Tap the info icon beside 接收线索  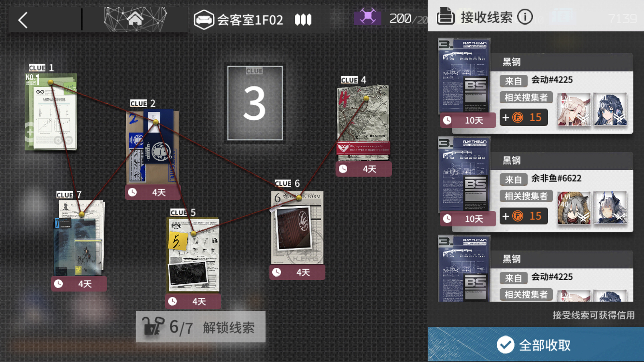point(525,17)
